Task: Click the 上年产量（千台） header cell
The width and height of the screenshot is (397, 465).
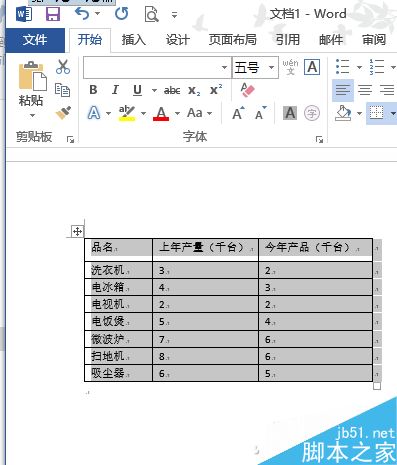Action: click(x=205, y=250)
